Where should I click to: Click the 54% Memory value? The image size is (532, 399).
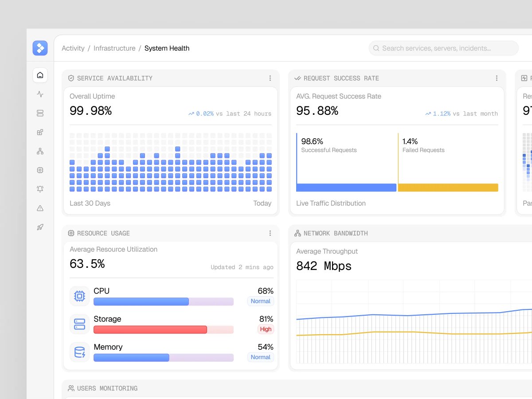point(266,347)
